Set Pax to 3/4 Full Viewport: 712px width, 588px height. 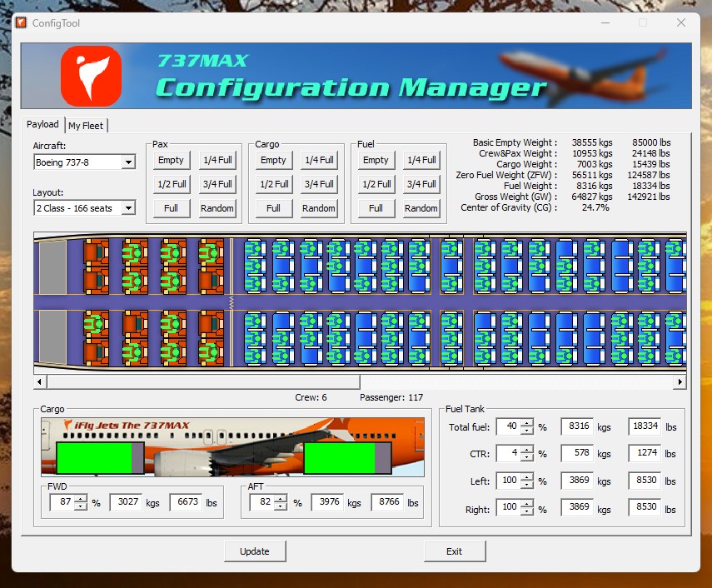pyautogui.click(x=217, y=184)
